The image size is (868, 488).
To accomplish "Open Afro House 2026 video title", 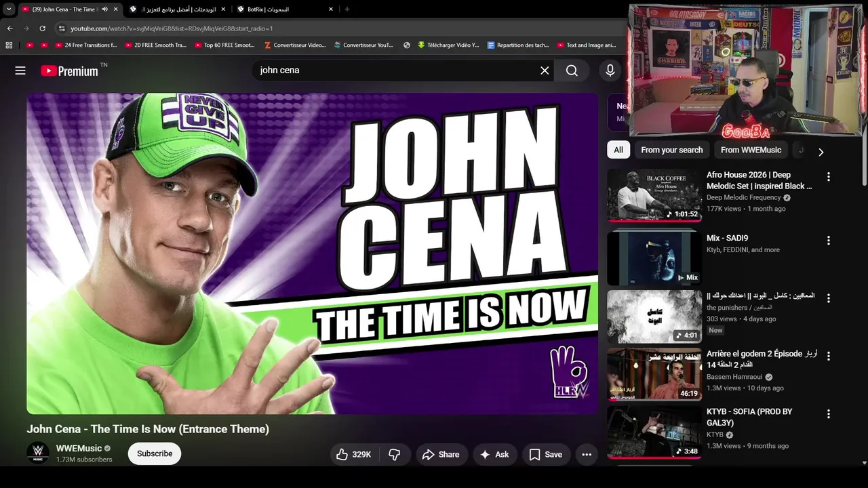I will (x=759, y=180).
